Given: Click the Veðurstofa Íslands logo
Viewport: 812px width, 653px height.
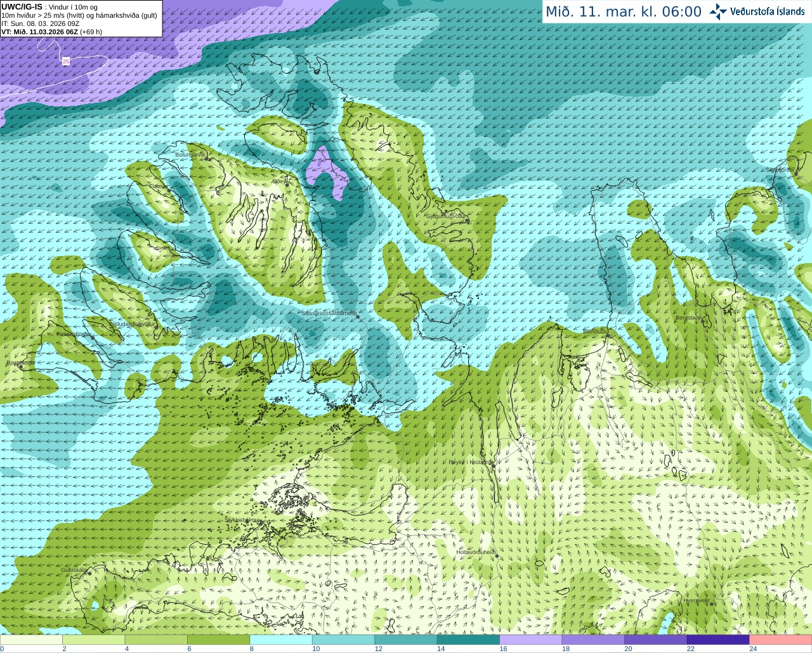Looking at the screenshot, I should [x=757, y=11].
